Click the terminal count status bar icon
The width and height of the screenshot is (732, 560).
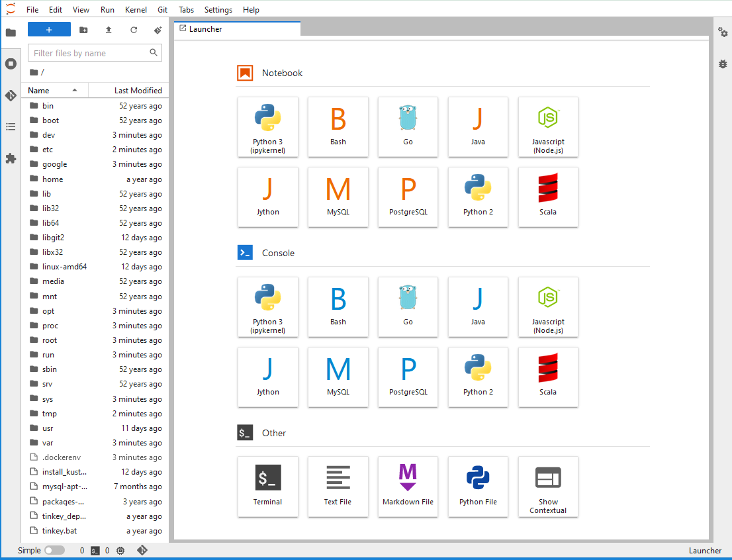pyautogui.click(x=95, y=551)
